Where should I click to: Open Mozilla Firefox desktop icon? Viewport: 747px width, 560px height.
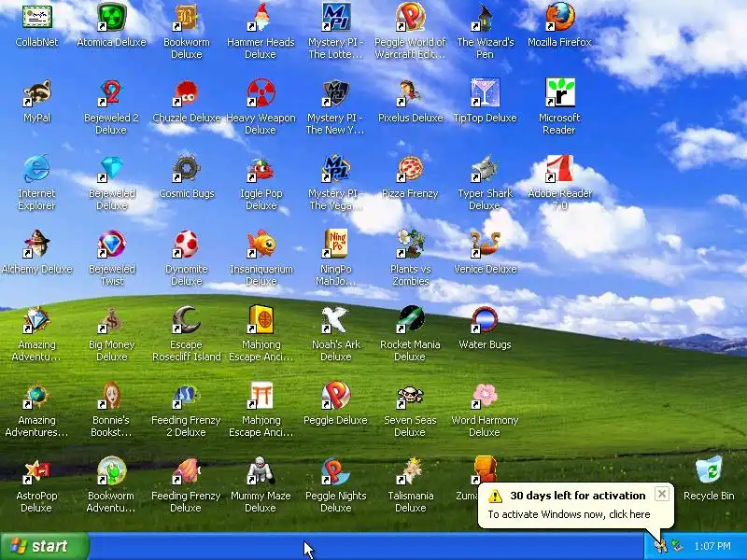(559, 17)
